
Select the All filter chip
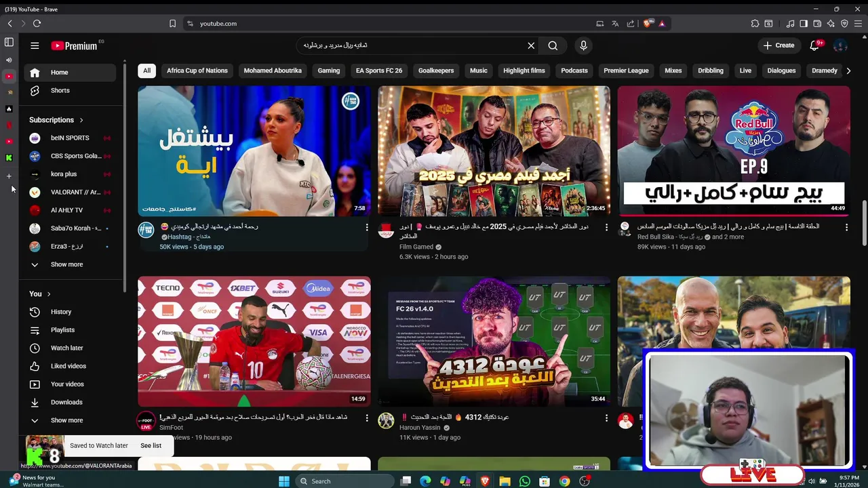[146, 70]
